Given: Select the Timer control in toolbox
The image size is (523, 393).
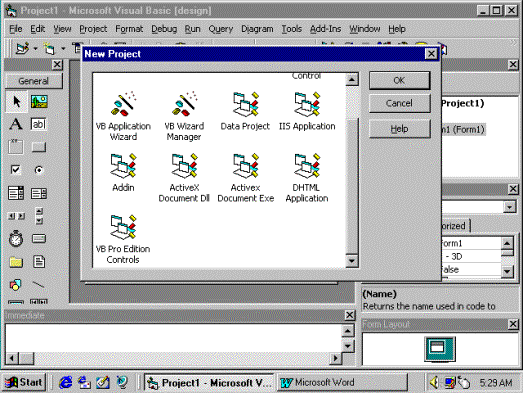Looking at the screenshot, I should pos(16,239).
